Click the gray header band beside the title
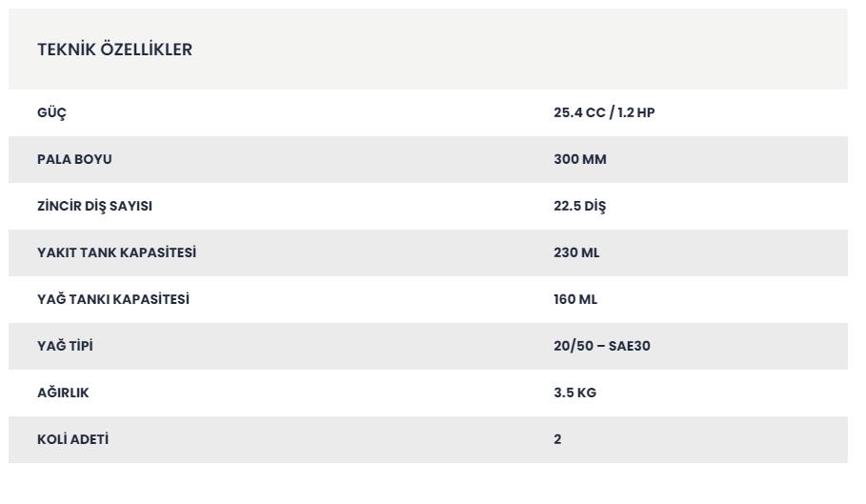The width and height of the screenshot is (866, 504). (x=497, y=50)
